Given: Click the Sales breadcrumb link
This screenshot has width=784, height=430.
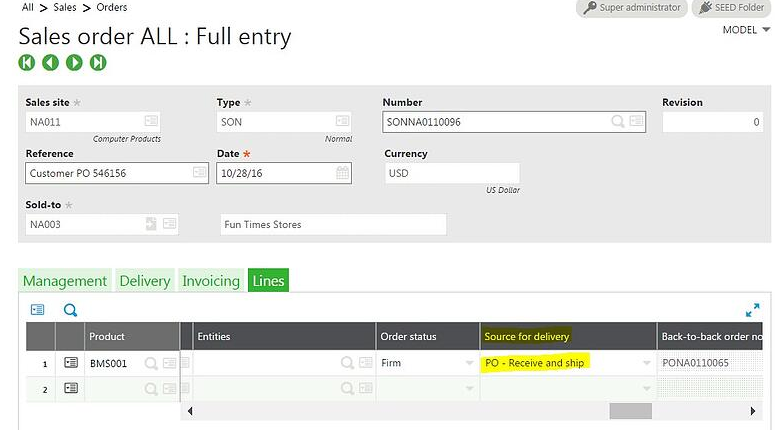Looking at the screenshot, I should coord(65,7).
